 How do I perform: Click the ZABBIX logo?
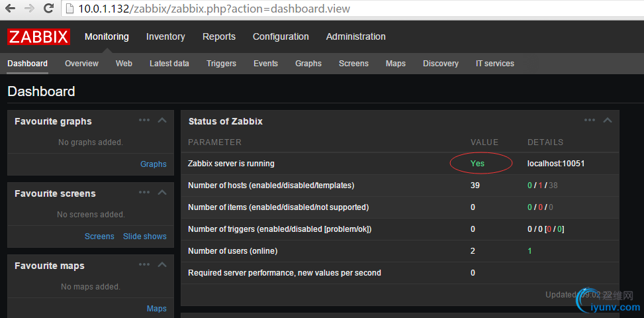tap(38, 37)
